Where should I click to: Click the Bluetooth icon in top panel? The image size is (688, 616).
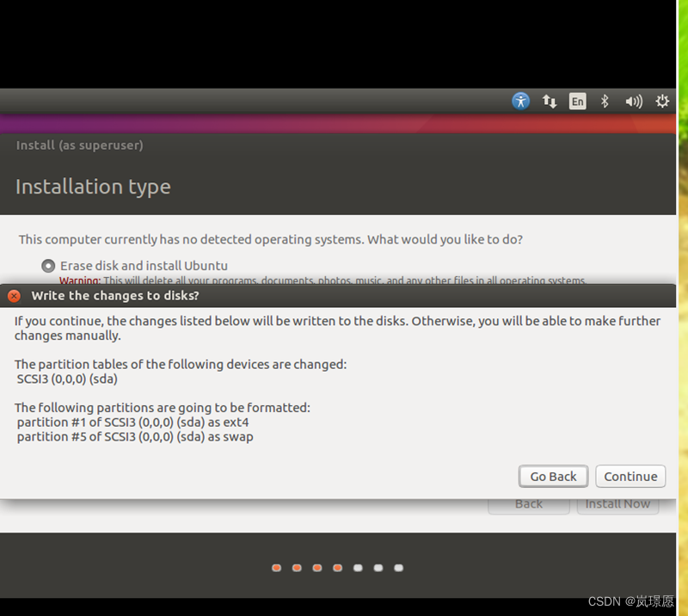605,101
